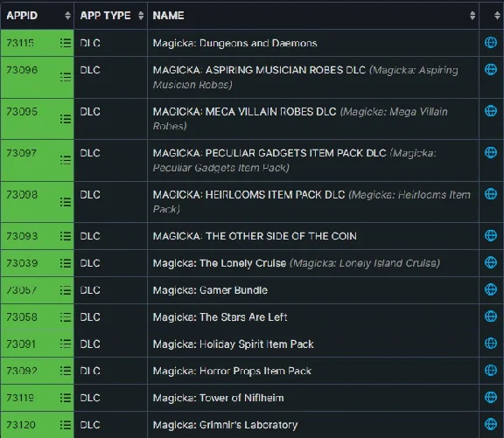Open list icon for app 73058
This screenshot has height=438, width=504.
66,317
